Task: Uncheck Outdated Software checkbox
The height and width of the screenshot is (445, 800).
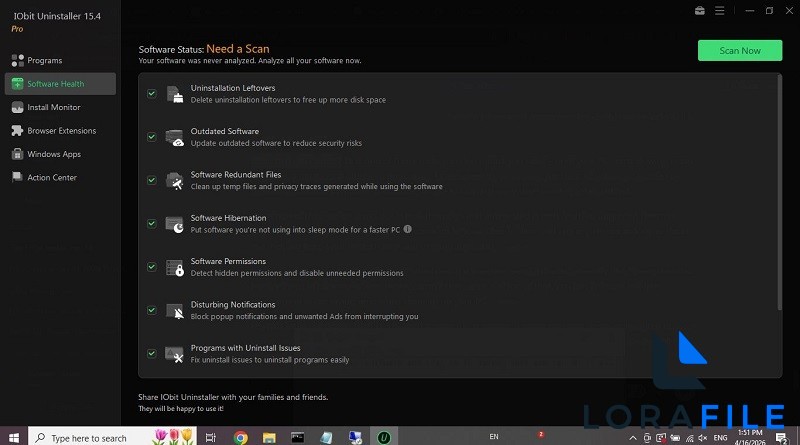Action: 152,137
